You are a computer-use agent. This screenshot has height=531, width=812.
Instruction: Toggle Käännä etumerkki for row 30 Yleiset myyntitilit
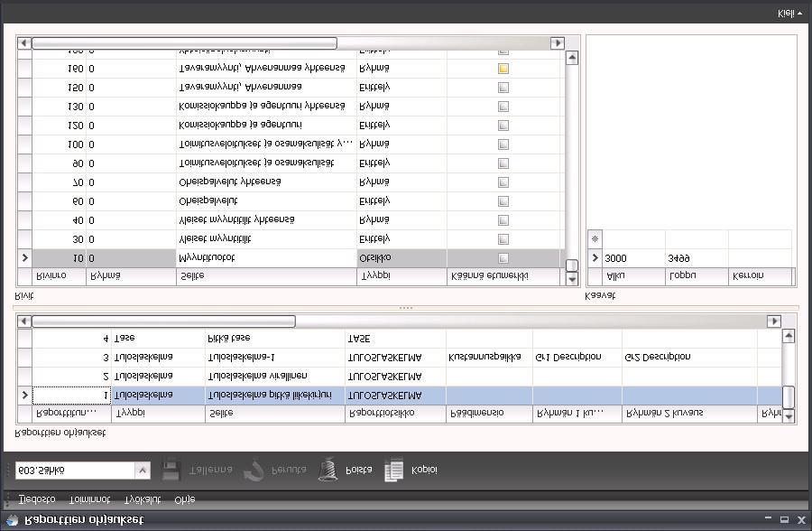503,239
